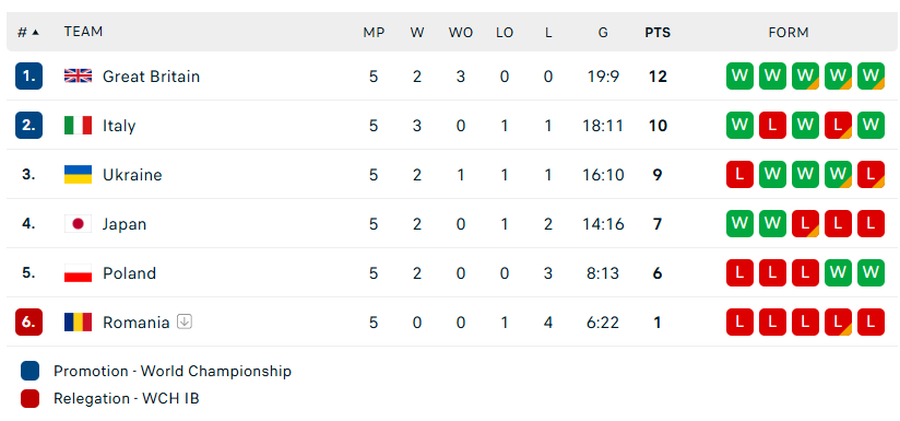This screenshot has height=421, width=900.
Task: Click the Romania flag icon
Action: point(78,322)
